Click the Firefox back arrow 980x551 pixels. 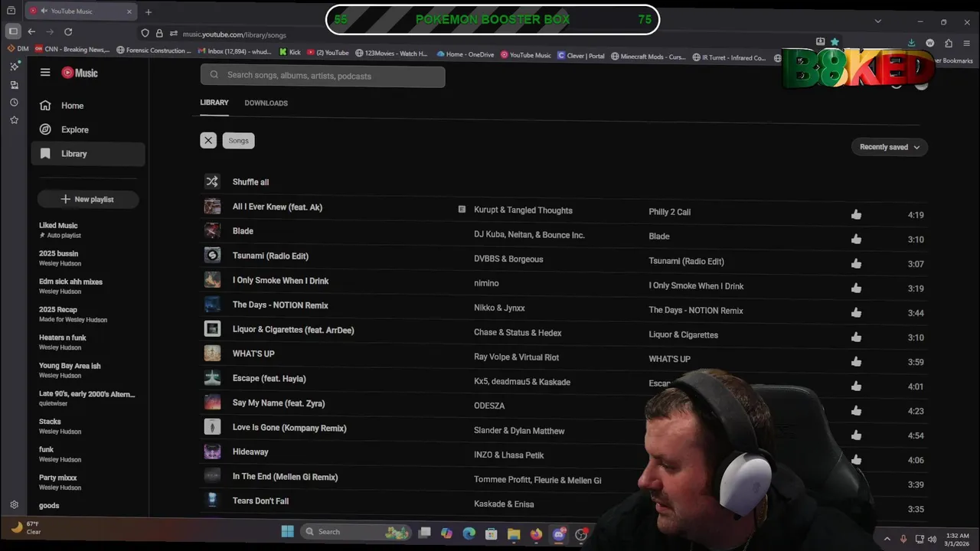(x=31, y=31)
